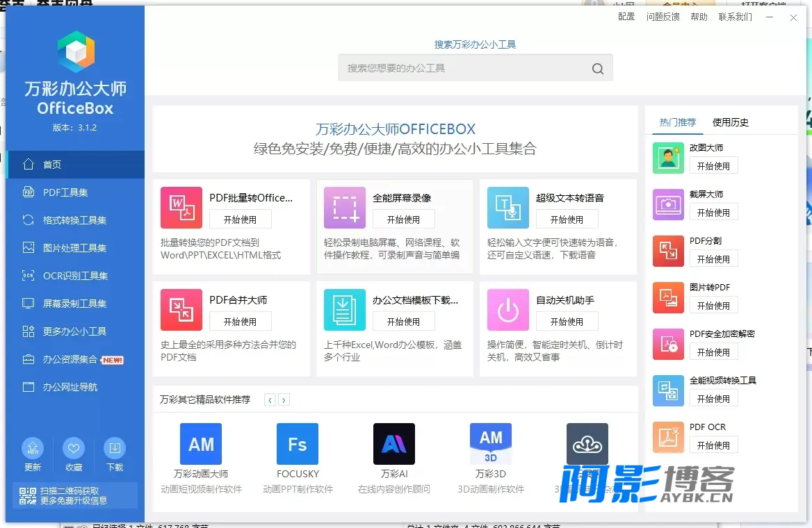
Task: Open the 自动关机助手 power icon
Action: click(508, 310)
